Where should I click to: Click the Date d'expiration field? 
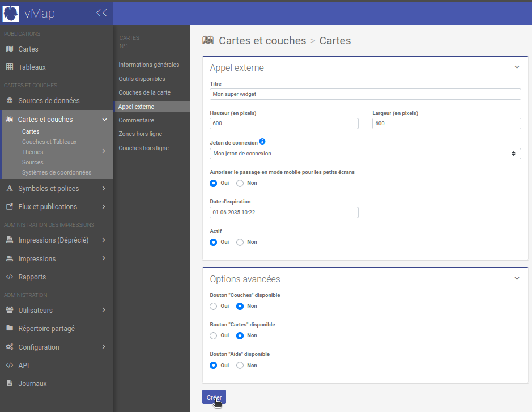pyautogui.click(x=284, y=213)
